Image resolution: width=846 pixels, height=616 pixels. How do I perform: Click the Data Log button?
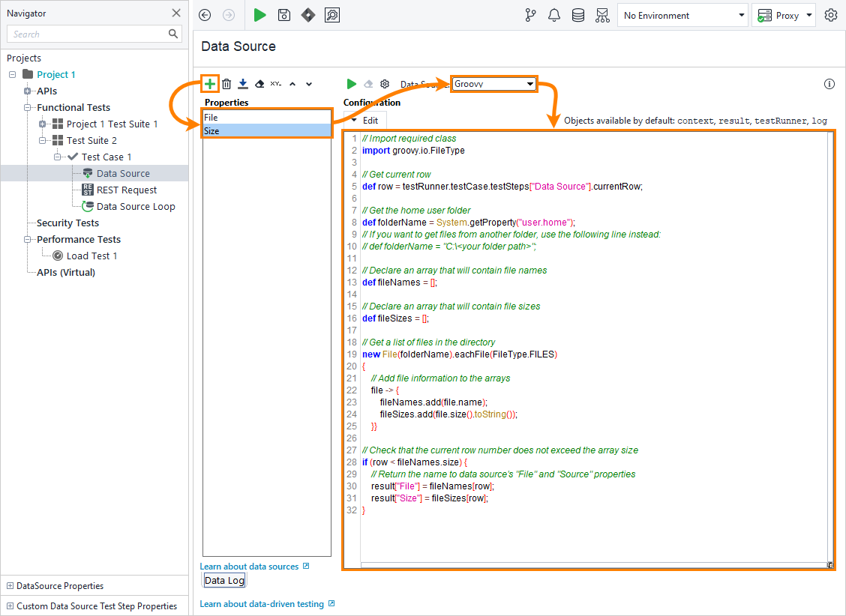225,580
